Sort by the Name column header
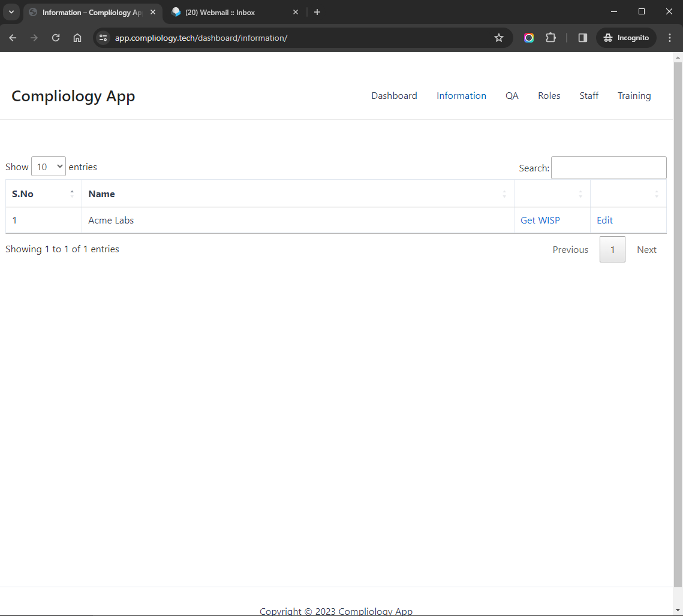This screenshot has width=683, height=616. [298, 194]
